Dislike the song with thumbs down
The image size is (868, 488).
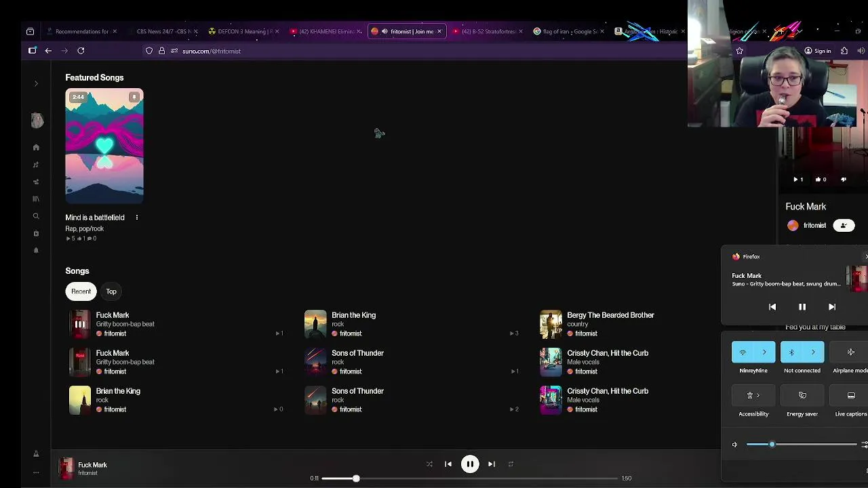pos(844,180)
